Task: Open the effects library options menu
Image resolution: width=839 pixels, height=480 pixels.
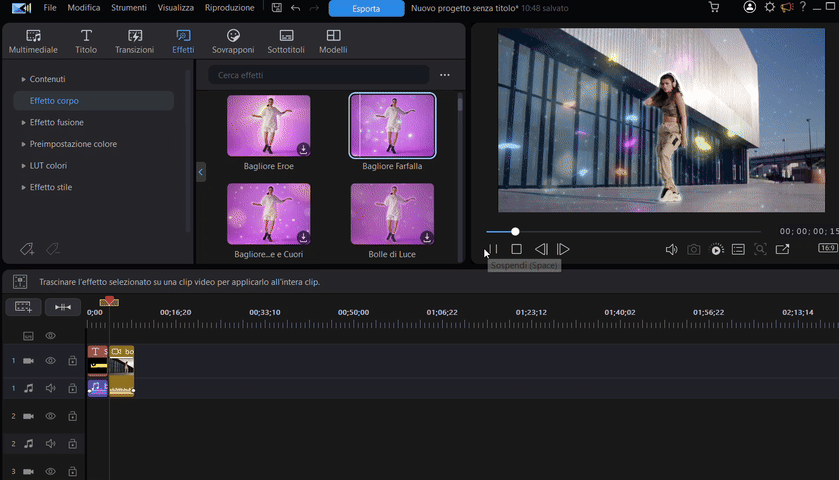Action: pos(445,75)
